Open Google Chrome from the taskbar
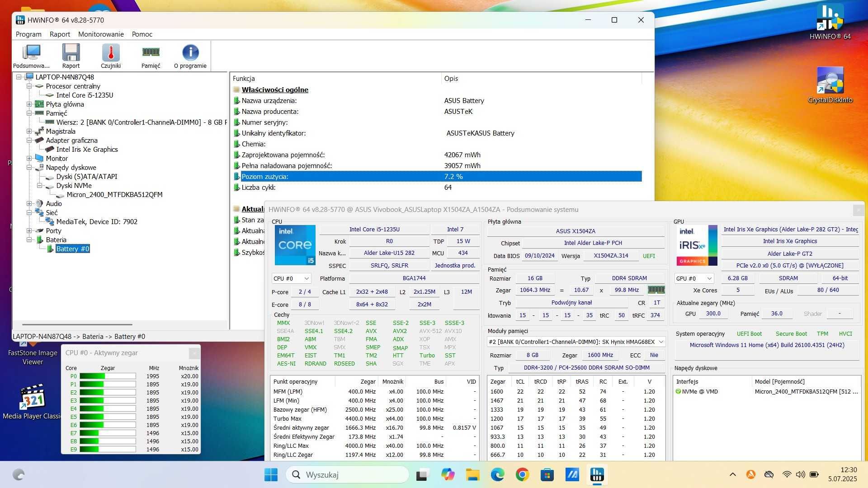The width and height of the screenshot is (868, 488). pos(522,474)
